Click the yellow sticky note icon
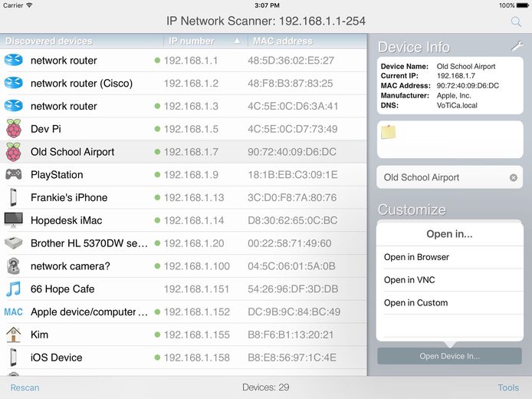 click(x=388, y=132)
